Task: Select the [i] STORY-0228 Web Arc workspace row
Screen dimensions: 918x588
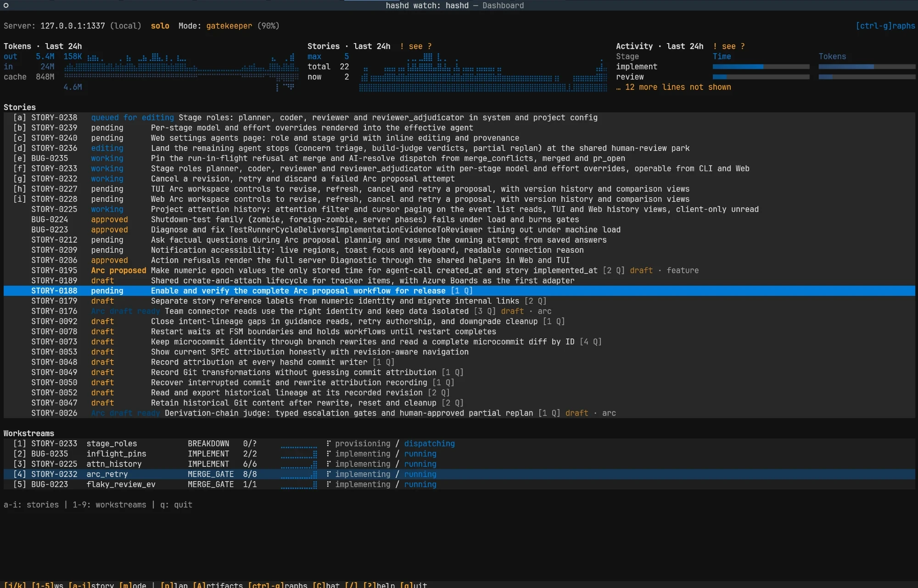Action: 459,199
